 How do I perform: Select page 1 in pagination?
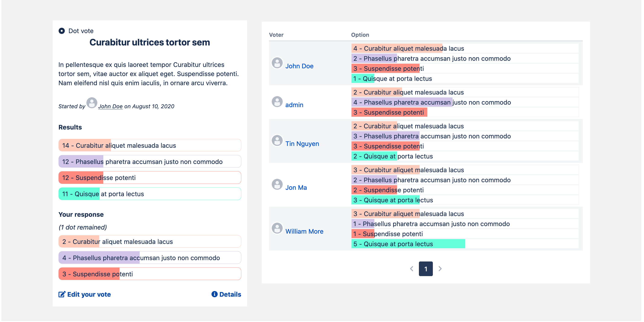[426, 269]
